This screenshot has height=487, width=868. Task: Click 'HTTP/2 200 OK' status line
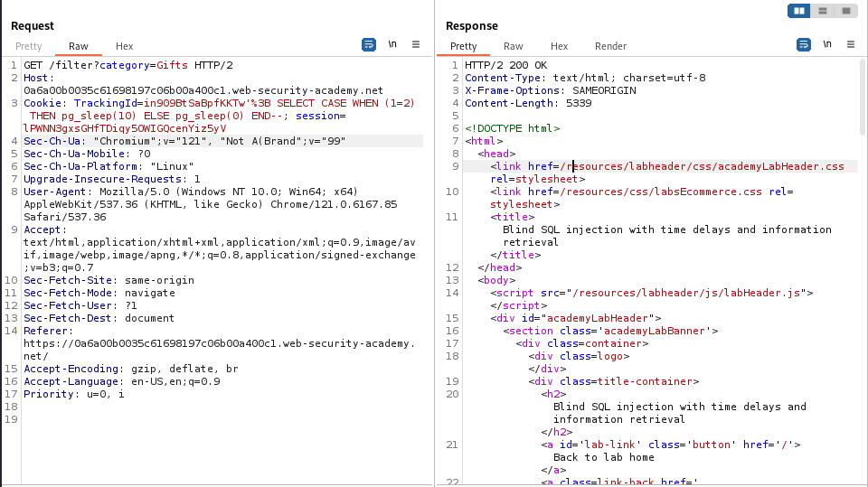(506, 65)
